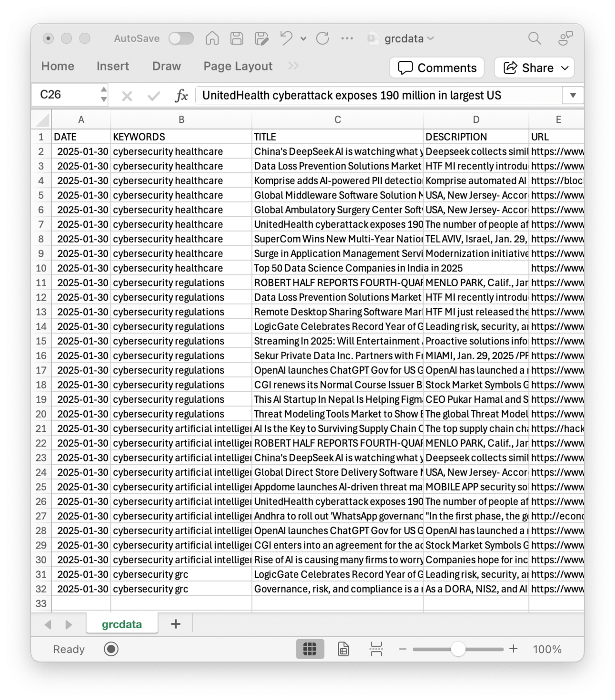
Task: Show more ribbon tabs with double chevron
Action: click(x=293, y=66)
